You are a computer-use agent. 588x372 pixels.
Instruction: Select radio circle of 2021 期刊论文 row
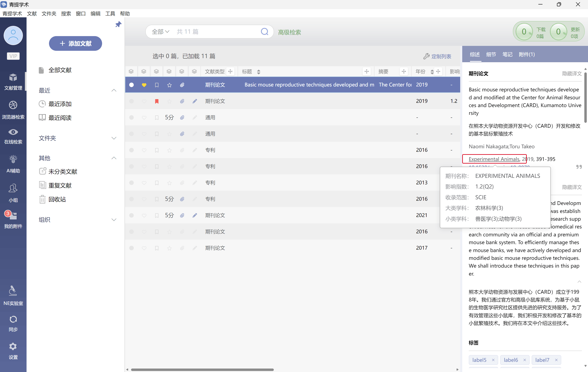tap(131, 215)
